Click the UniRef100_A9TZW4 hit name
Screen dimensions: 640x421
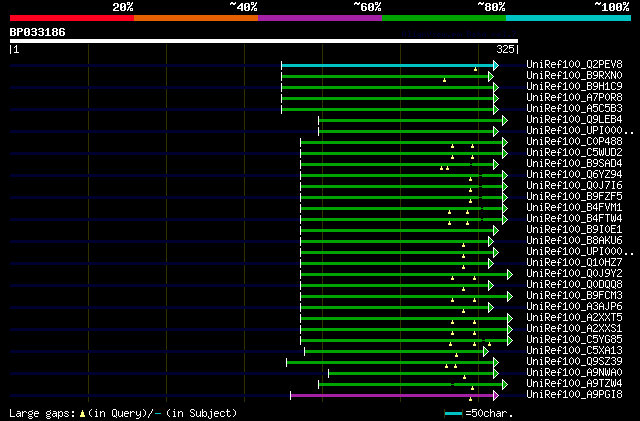click(574, 384)
